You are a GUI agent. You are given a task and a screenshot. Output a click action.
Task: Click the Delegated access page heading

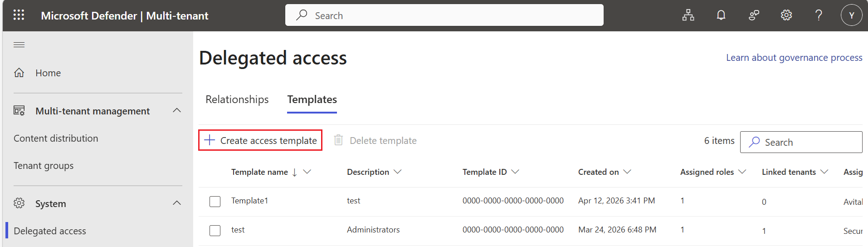273,58
